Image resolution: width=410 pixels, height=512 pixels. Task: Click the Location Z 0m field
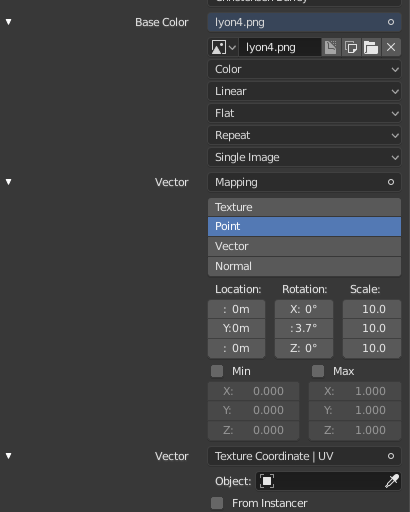236,348
